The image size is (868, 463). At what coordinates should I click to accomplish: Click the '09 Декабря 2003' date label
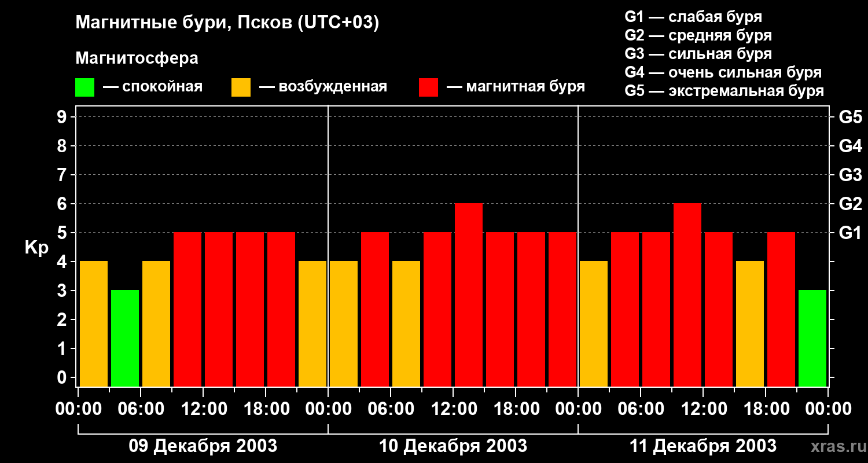point(203,446)
